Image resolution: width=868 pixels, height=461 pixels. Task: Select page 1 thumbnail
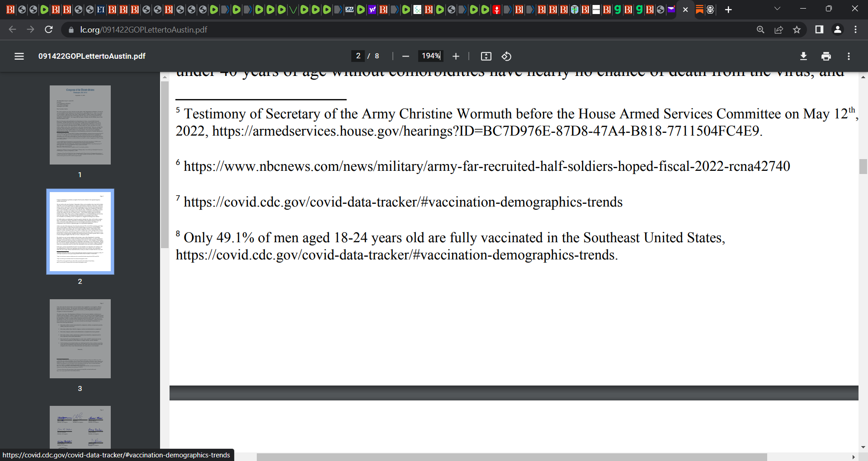[x=80, y=125]
